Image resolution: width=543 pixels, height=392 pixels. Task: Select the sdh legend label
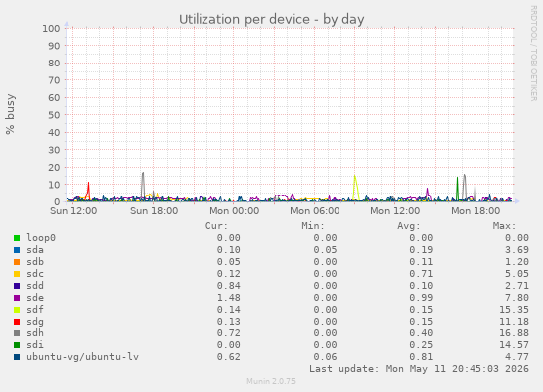pos(35,333)
